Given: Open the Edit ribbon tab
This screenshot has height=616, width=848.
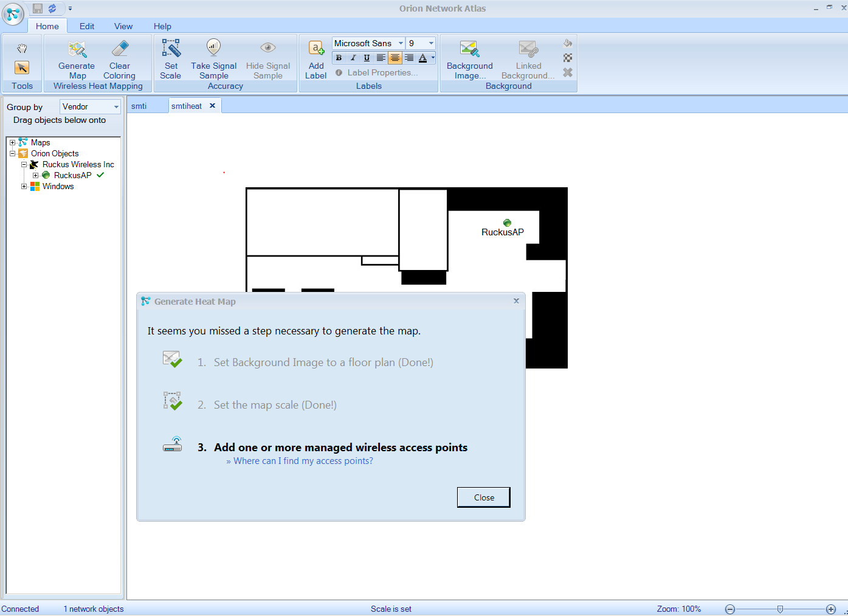Looking at the screenshot, I should (87, 26).
